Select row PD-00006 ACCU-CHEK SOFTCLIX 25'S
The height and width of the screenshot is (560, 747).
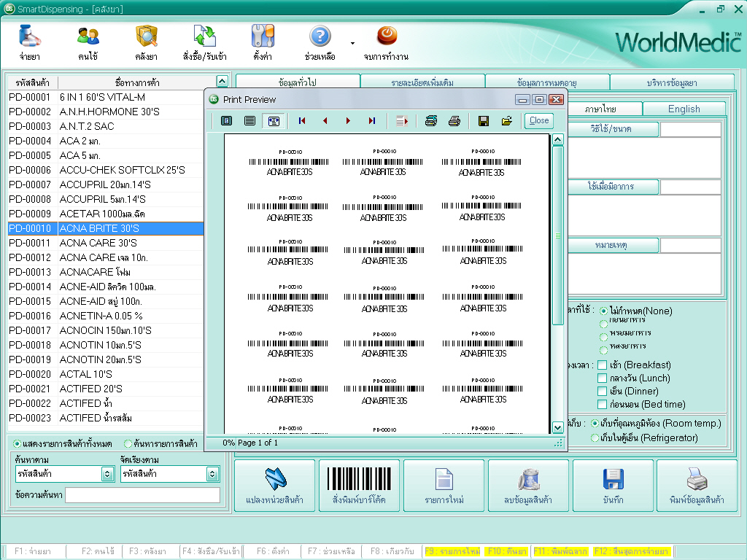click(x=106, y=170)
